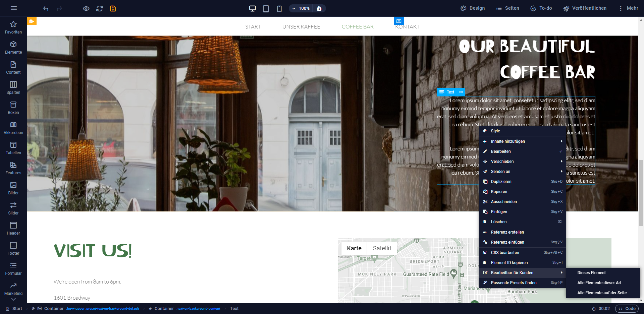Choose CSS bearbeiten

click(523, 253)
